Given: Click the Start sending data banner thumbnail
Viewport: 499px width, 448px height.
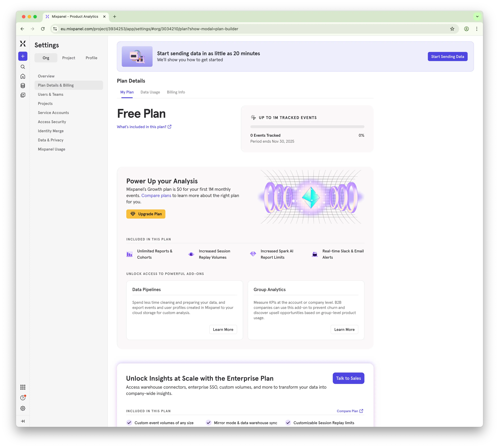Looking at the screenshot, I should coord(137,56).
